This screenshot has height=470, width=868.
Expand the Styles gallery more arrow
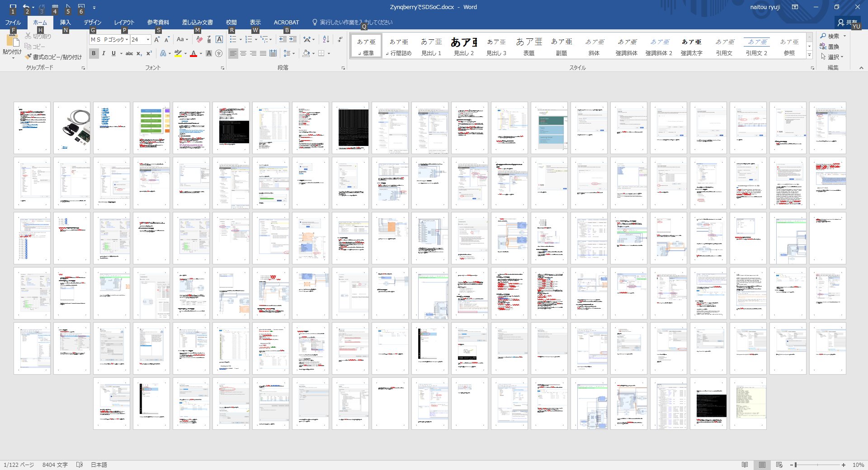809,55
